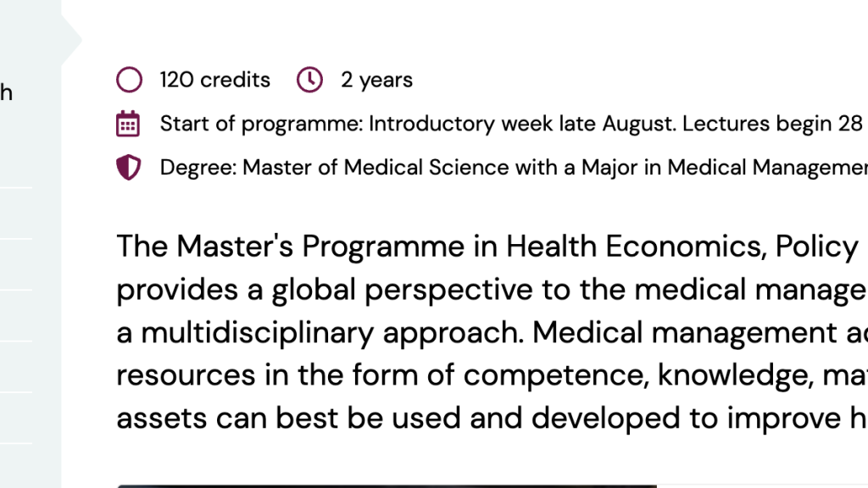This screenshot has width=868, height=488.
Task: Click capitalized "Medical management" in paragraph
Action: pyautogui.click(x=685, y=332)
